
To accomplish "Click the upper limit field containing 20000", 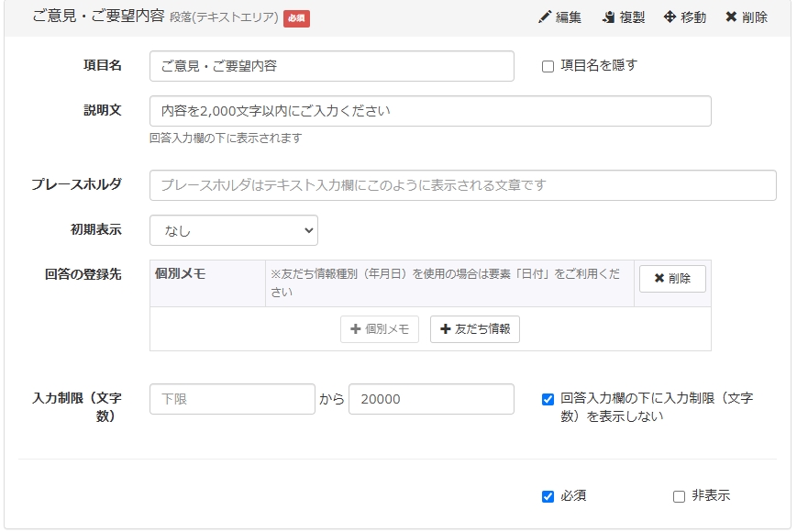I will point(431,399).
